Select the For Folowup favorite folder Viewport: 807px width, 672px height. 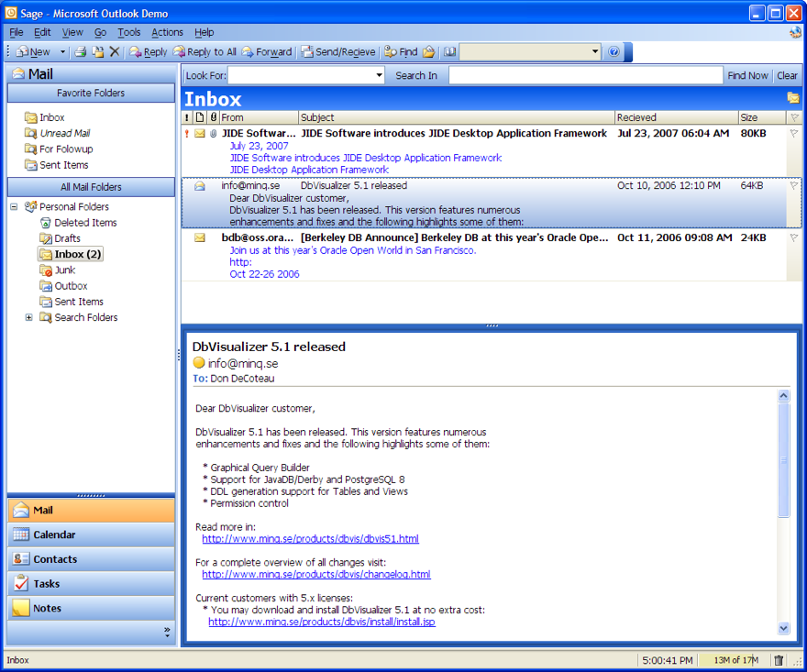tap(59, 149)
